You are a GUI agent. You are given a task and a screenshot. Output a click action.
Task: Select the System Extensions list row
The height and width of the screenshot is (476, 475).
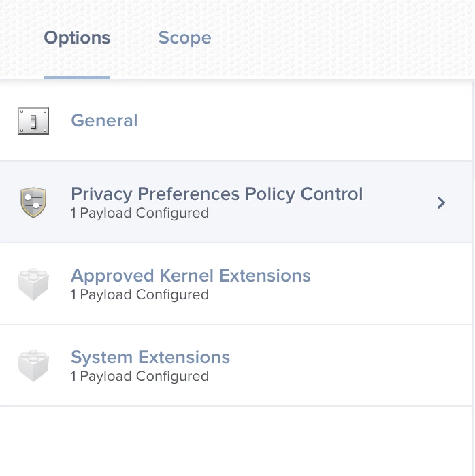coord(236,366)
